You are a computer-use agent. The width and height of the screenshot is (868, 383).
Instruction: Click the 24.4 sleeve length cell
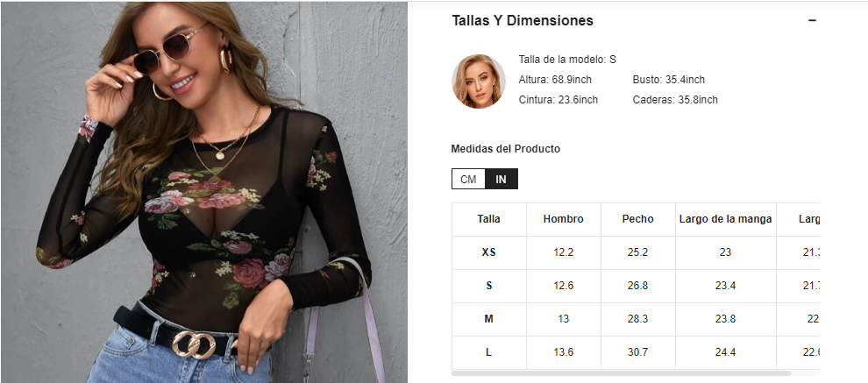pos(725,352)
